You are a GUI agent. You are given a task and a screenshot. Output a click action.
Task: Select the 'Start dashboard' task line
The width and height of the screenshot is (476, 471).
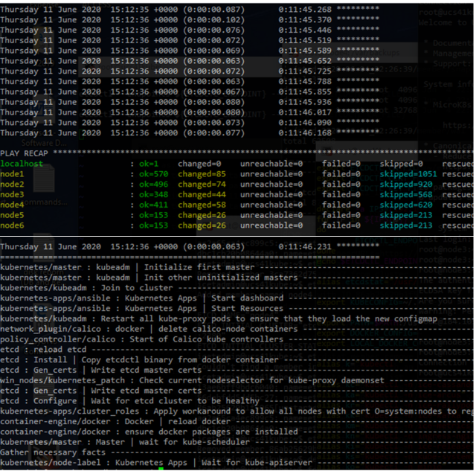(x=237, y=298)
